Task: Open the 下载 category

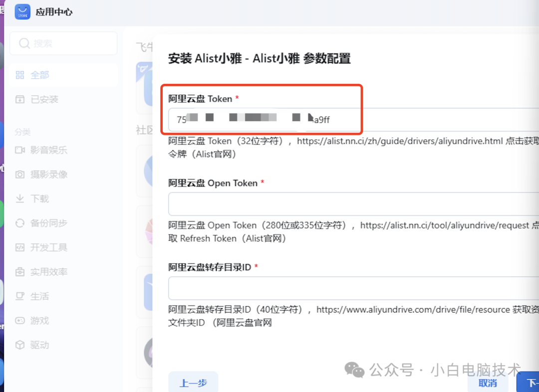Action: point(63,198)
